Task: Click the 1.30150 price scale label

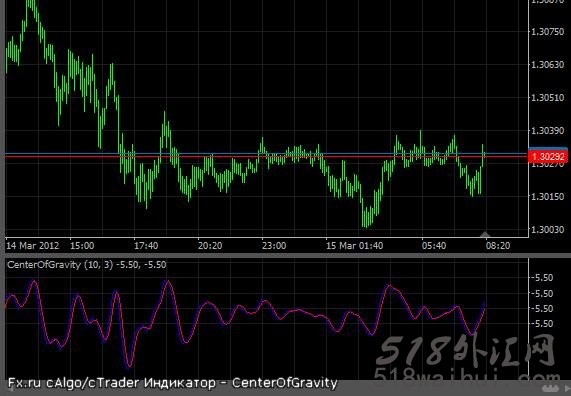Action: point(548,197)
